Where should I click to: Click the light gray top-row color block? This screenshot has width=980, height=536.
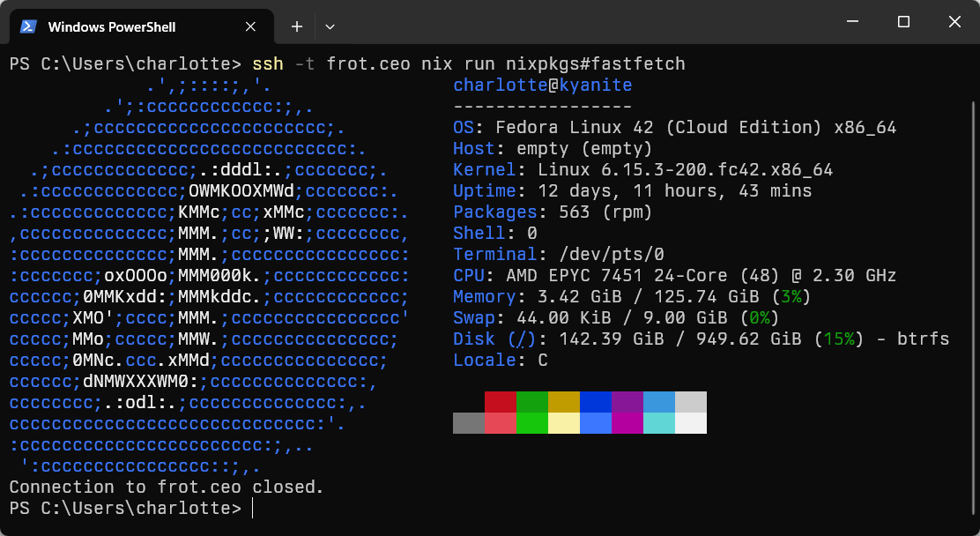pos(691,402)
